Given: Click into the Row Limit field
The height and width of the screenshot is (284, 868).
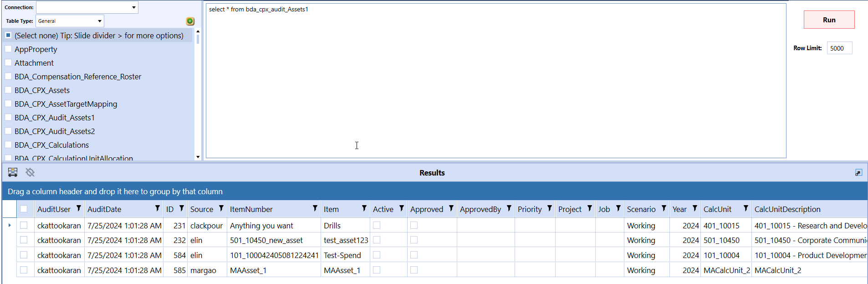Looking at the screenshot, I should pos(839,48).
